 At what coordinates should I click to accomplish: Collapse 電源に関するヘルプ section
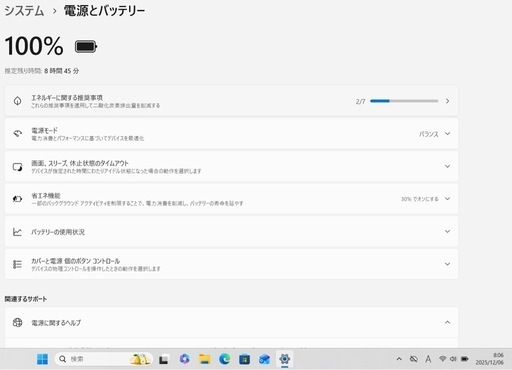coord(447,322)
